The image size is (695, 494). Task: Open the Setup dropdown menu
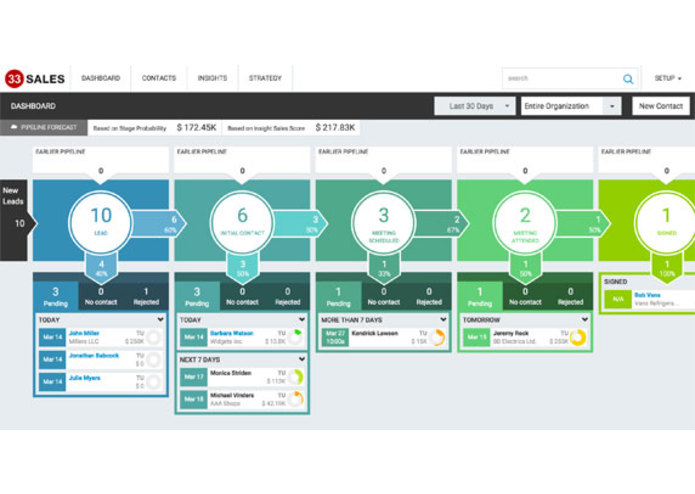(x=668, y=78)
